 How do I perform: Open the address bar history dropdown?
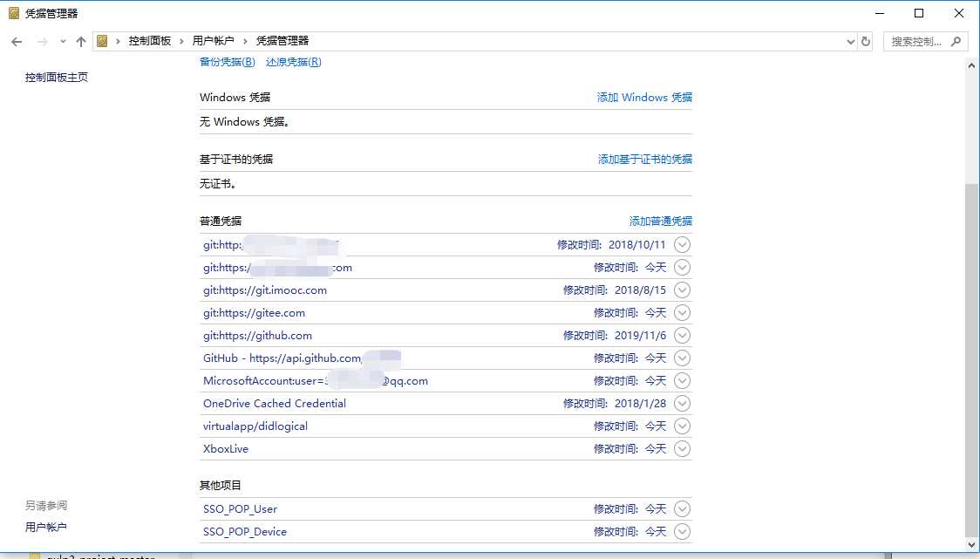click(851, 40)
